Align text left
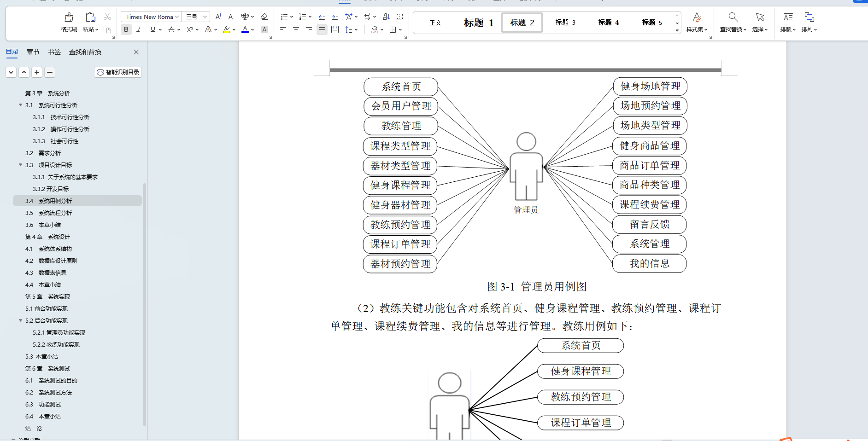This screenshot has width=868, height=441. pyautogui.click(x=283, y=29)
